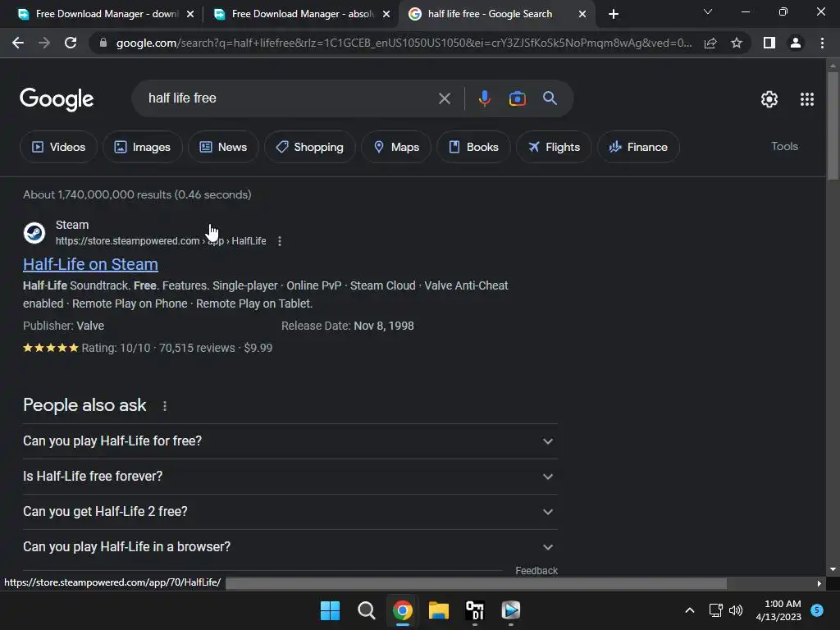
Task: Switch to Finance results
Action: tap(638, 147)
